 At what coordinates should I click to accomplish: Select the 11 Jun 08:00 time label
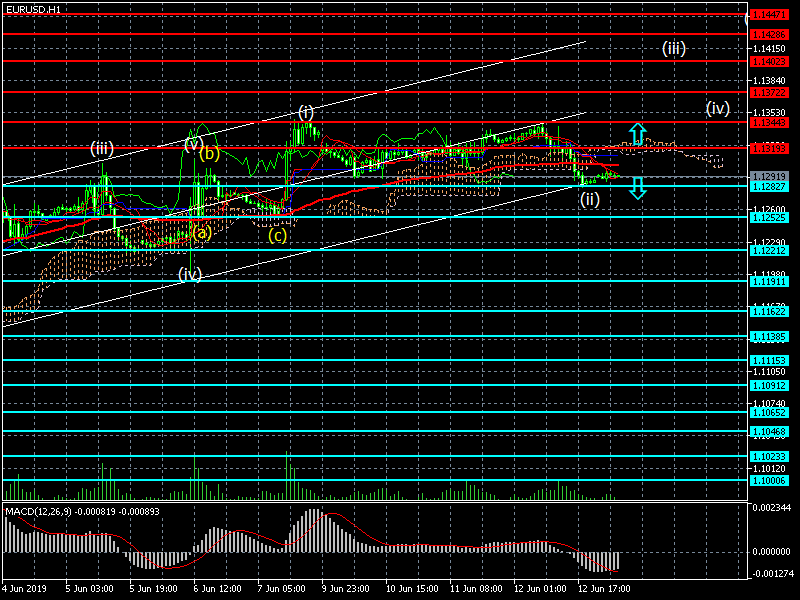tap(476, 589)
